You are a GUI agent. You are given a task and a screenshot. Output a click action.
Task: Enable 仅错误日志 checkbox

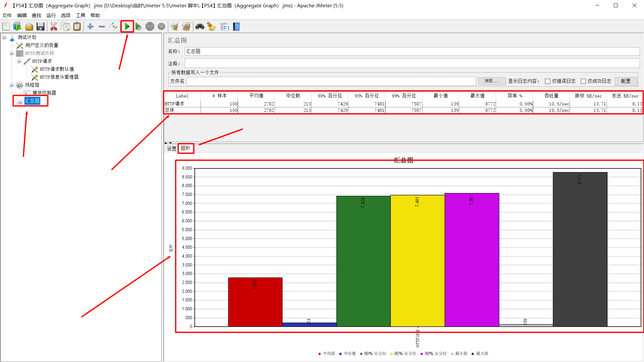[548, 81]
